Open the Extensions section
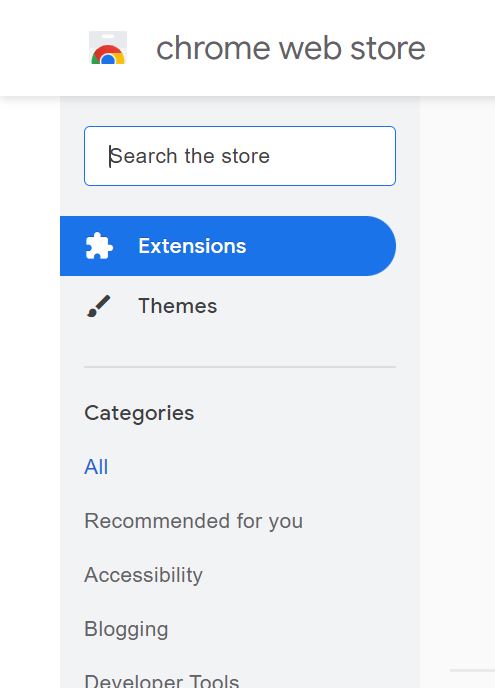Image resolution: width=495 pixels, height=688 pixels. (228, 246)
